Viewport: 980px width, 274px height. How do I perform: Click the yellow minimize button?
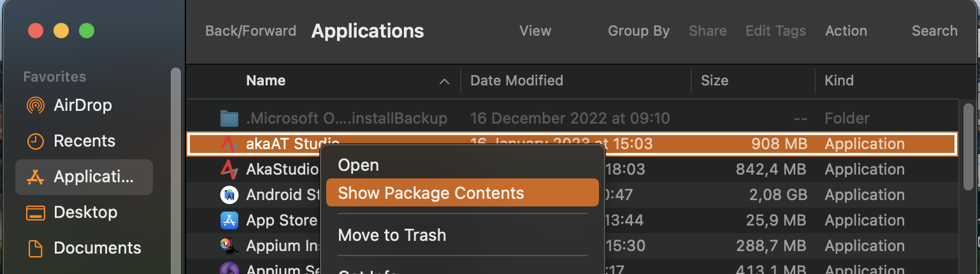[x=61, y=31]
